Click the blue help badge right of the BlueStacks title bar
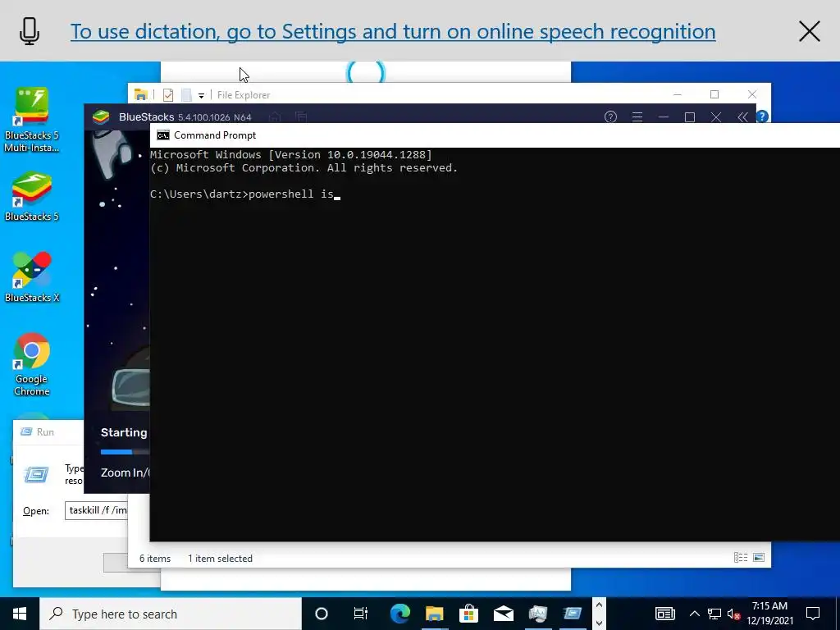The width and height of the screenshot is (840, 630). [762, 116]
